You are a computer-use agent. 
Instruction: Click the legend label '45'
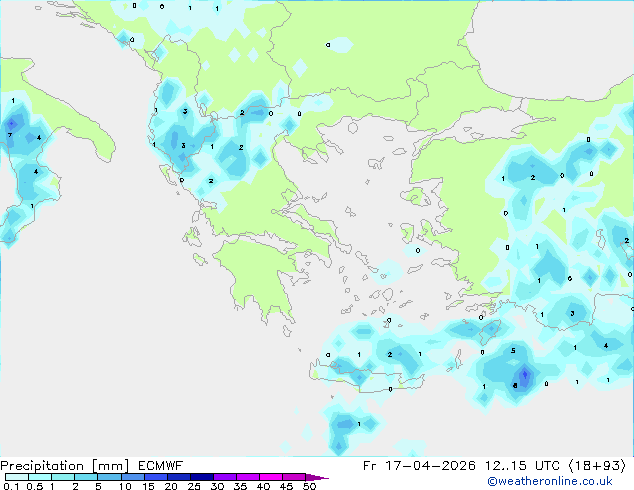coord(287,486)
